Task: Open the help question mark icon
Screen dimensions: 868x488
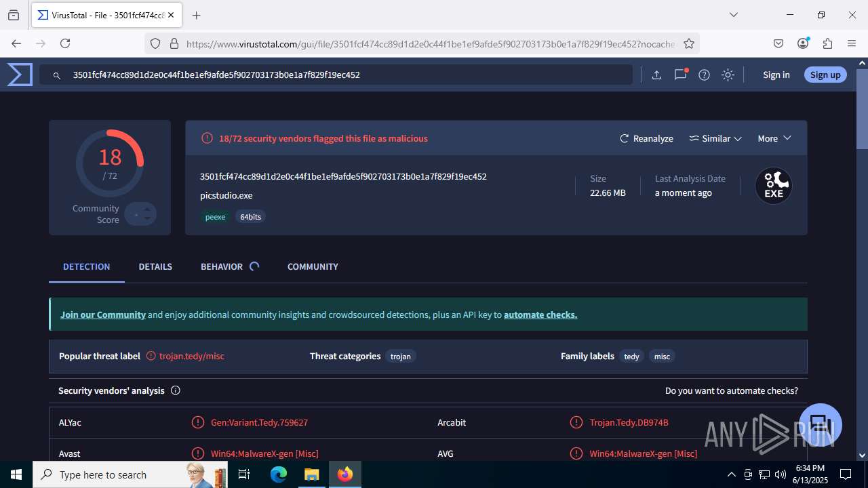Action: coord(705,75)
